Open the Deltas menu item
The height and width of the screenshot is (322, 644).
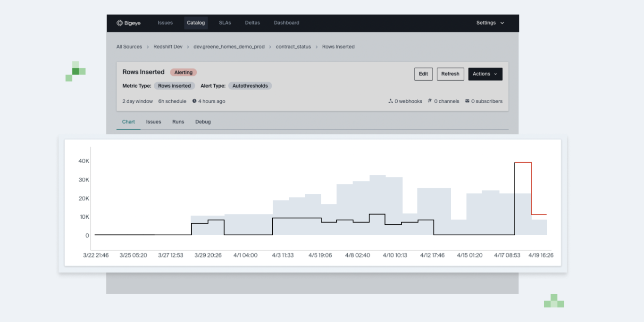point(252,23)
